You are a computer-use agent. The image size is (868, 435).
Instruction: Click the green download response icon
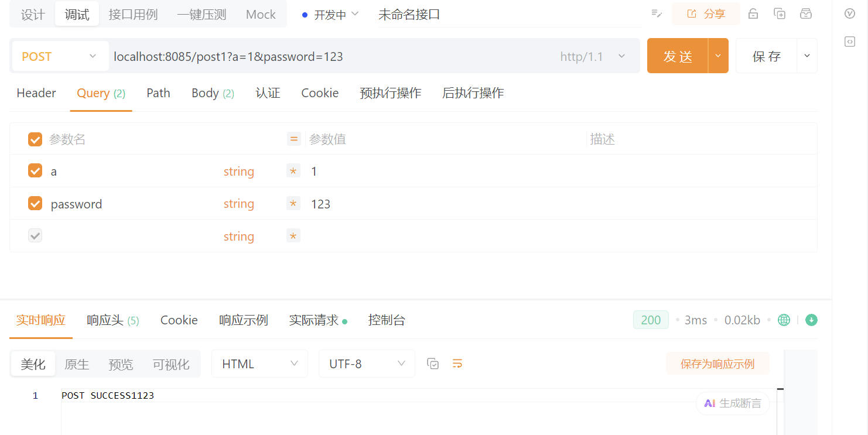tap(811, 320)
